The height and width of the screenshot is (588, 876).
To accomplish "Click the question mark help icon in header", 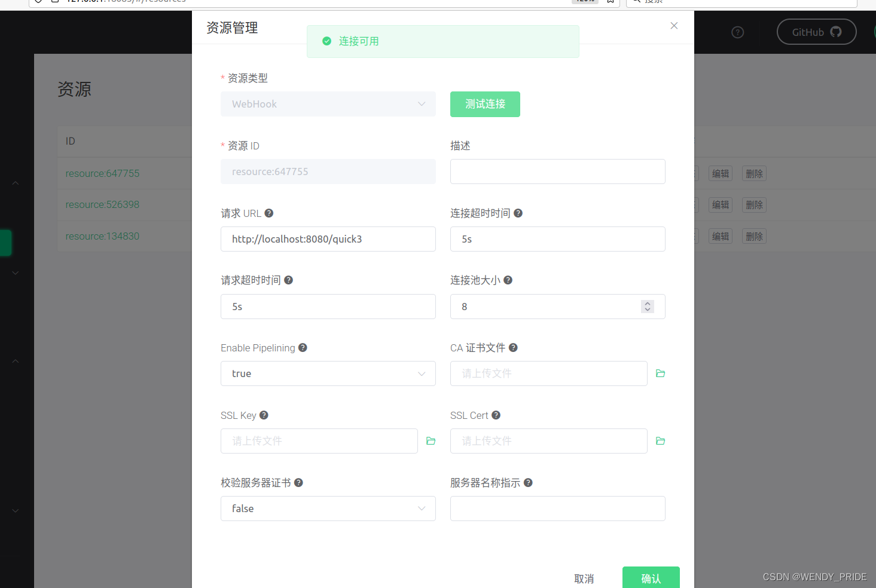I will pyautogui.click(x=737, y=32).
